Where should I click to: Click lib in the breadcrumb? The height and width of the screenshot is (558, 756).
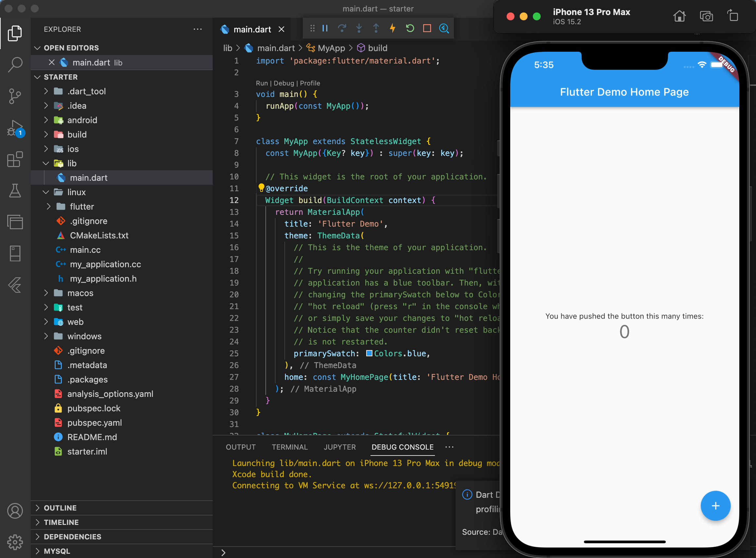(228, 48)
